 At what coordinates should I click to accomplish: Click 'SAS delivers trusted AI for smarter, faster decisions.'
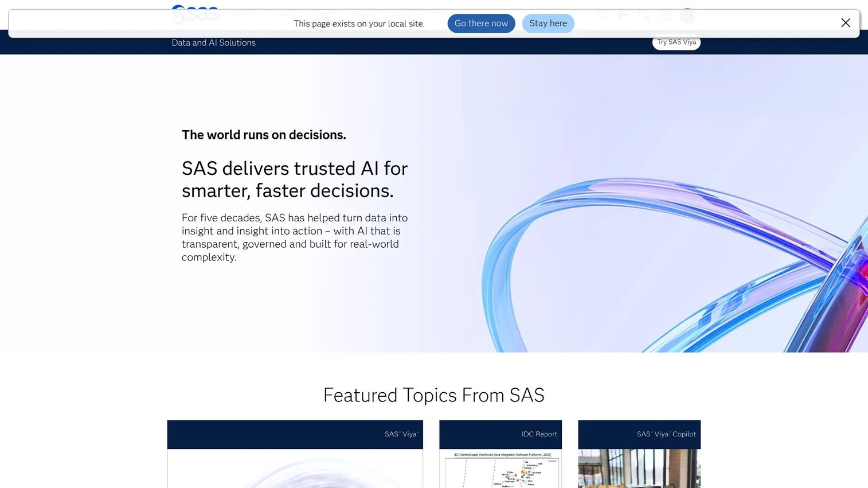[x=295, y=179]
